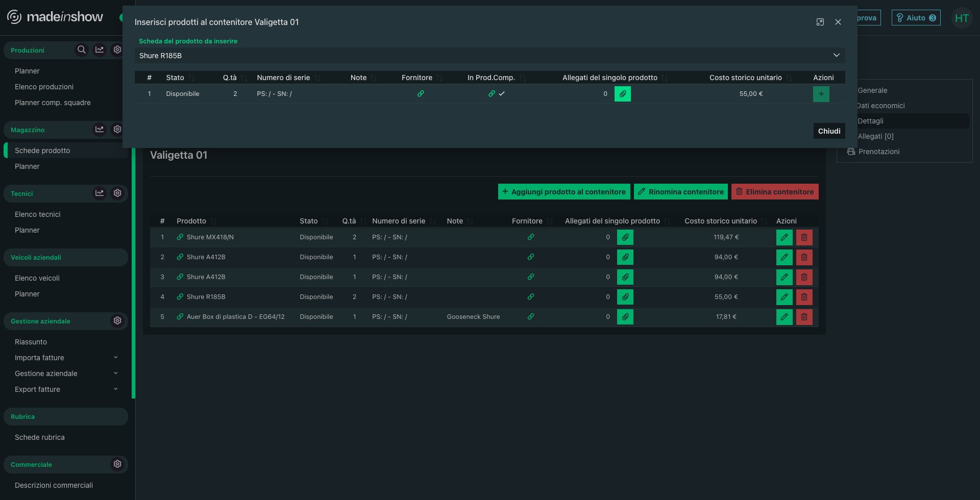Select Schede prodotto in Magazzino

click(x=66, y=151)
